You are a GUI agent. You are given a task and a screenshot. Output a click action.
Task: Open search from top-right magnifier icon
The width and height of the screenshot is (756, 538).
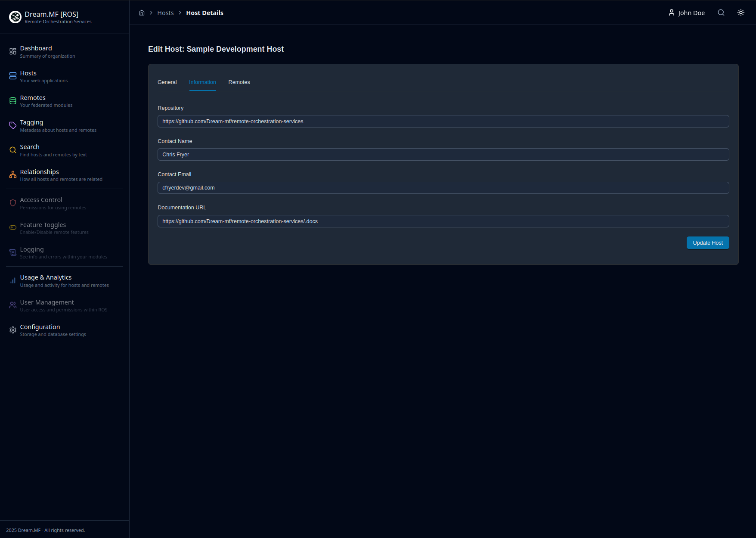coord(721,12)
